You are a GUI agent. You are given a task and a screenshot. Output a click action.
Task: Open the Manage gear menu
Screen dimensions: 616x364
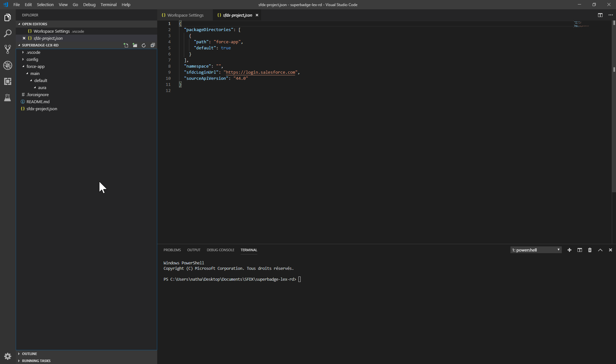[x=8, y=356]
